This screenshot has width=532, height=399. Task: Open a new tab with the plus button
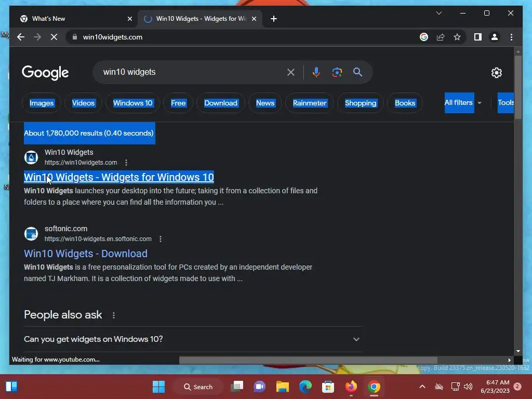(x=274, y=19)
